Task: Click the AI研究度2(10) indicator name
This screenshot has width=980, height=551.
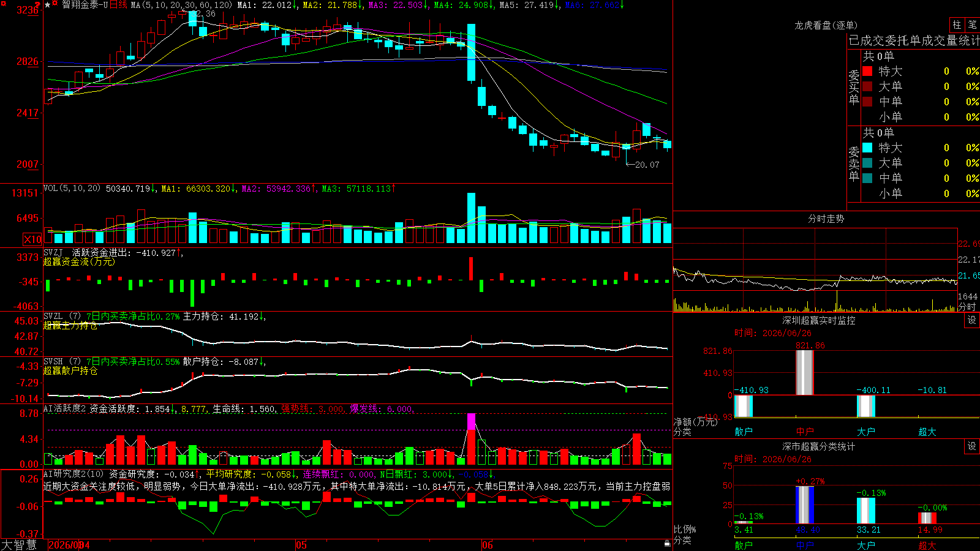Action: click(x=74, y=474)
